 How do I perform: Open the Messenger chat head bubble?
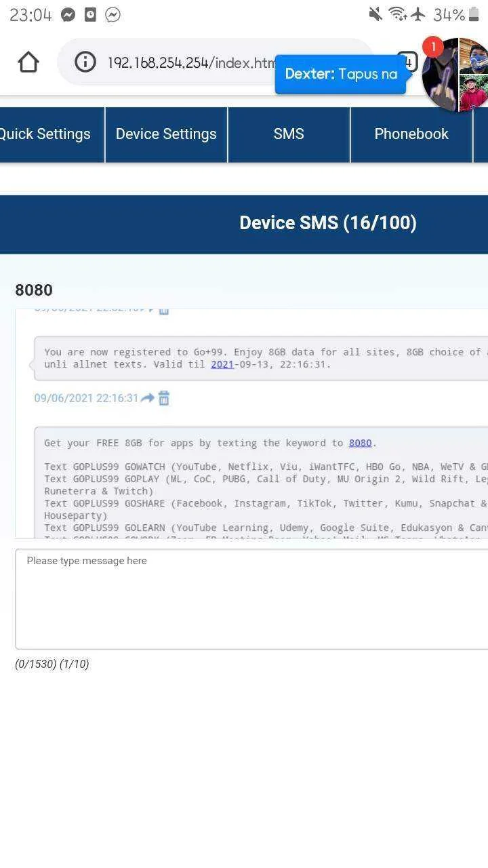tap(455, 75)
